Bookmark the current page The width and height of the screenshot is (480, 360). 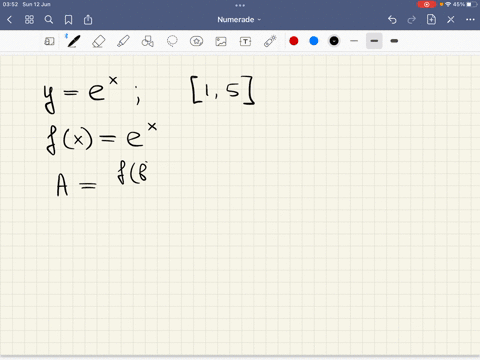click(x=68, y=20)
